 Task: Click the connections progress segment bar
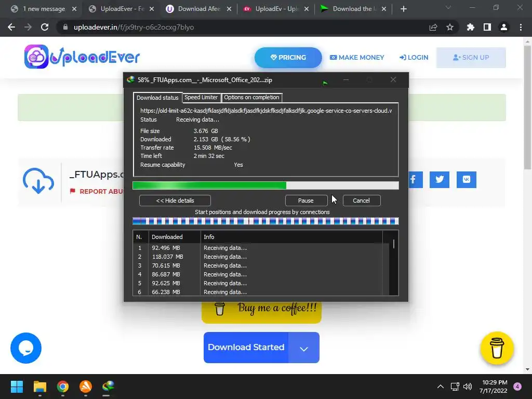[265, 221]
